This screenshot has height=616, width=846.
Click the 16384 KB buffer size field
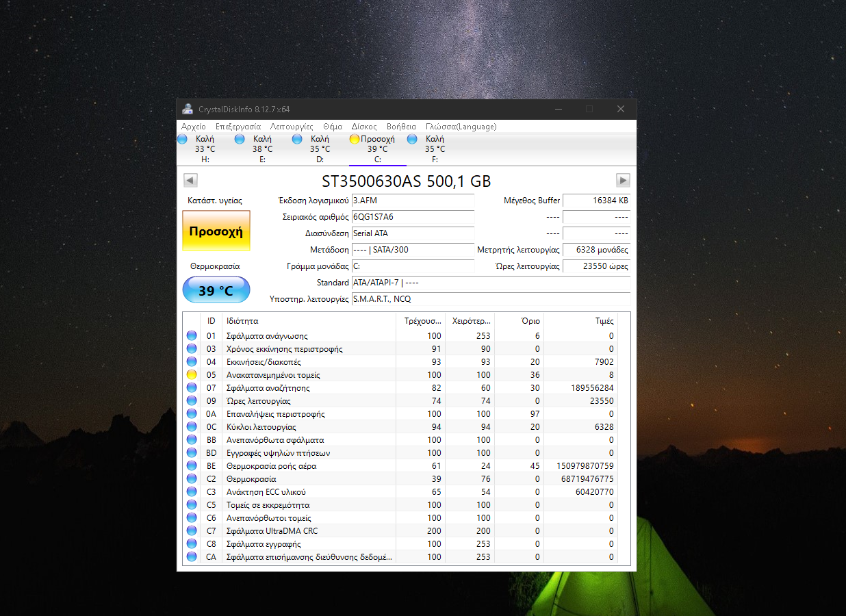point(596,201)
